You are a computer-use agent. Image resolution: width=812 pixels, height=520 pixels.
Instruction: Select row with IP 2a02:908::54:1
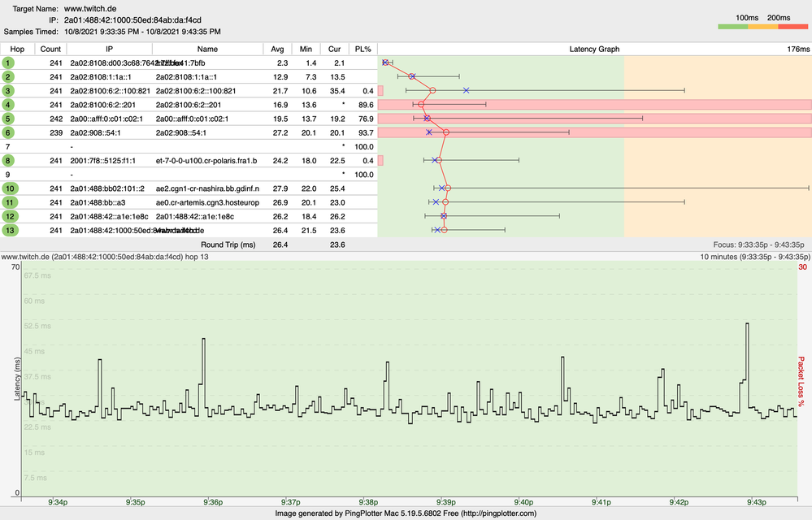189,133
